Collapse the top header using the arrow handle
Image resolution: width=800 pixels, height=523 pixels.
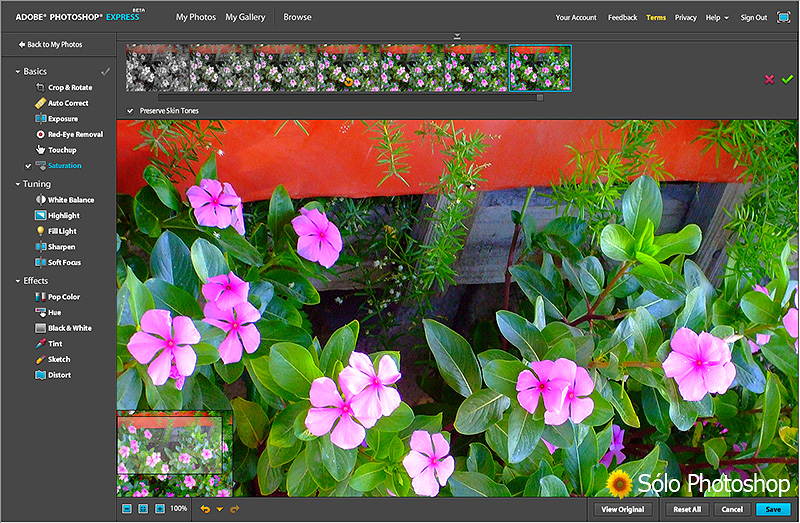[457, 36]
